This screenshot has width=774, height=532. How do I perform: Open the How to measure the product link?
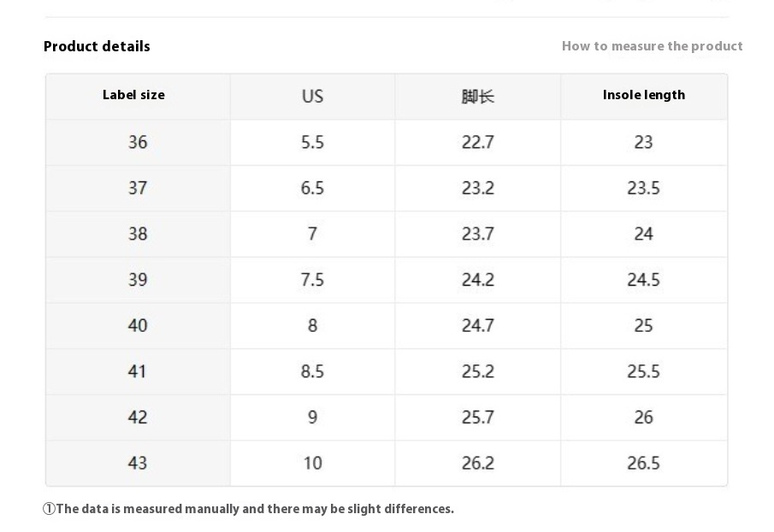[652, 46]
